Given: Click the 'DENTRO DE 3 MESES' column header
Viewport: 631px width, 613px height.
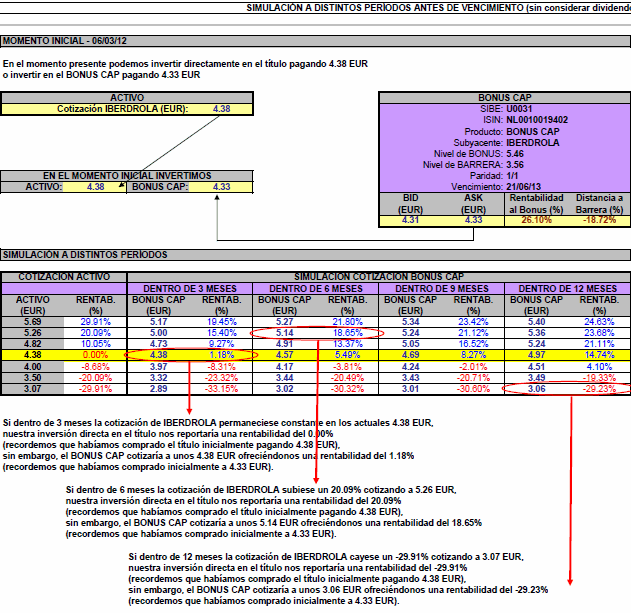Looking at the screenshot, I should point(190,289).
